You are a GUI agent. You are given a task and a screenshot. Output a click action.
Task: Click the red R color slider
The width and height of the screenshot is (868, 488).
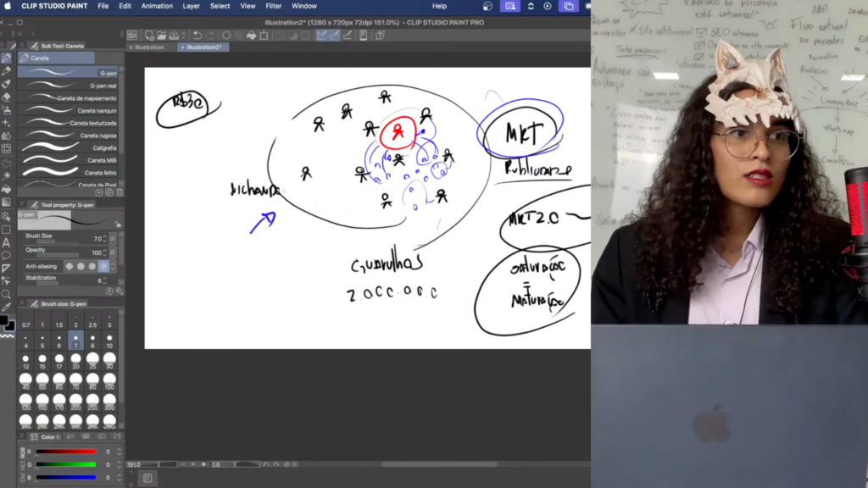[66, 452]
